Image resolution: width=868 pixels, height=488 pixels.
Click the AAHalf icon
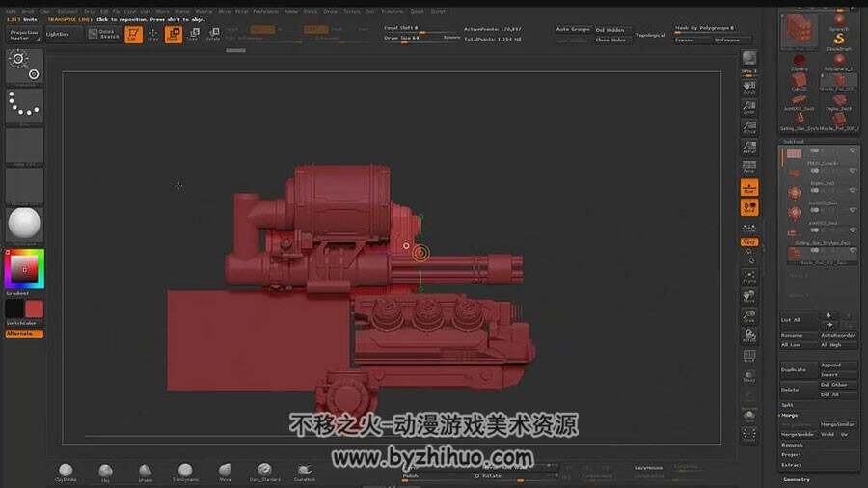coord(749,148)
